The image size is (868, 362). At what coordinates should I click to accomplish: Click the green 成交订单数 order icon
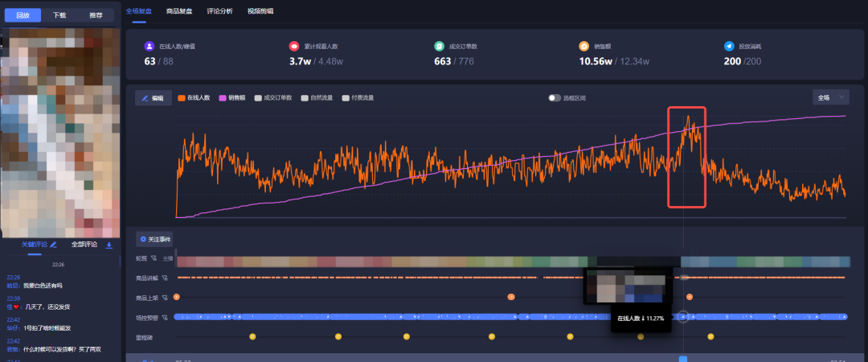coord(439,47)
